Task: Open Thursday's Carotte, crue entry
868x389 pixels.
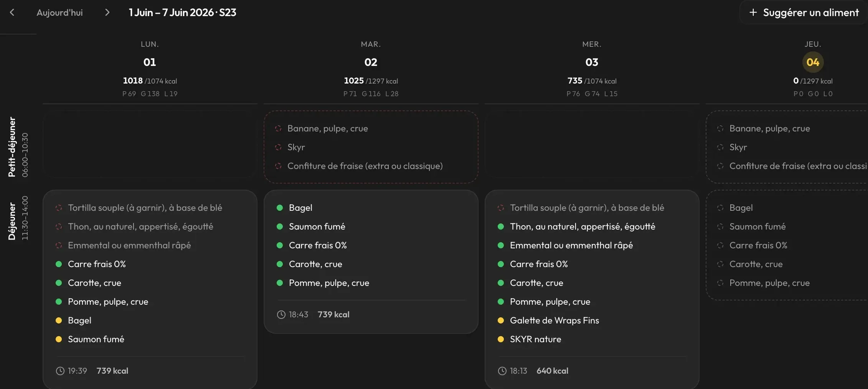Action: [x=756, y=264]
